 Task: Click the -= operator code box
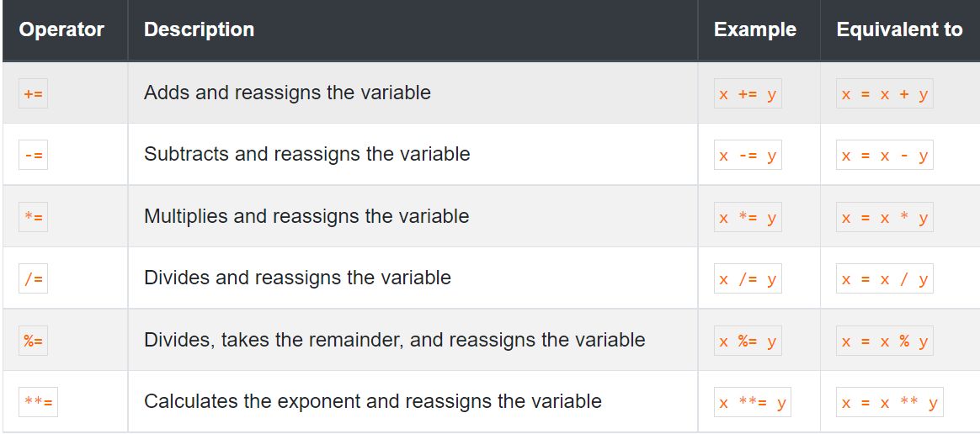33,155
